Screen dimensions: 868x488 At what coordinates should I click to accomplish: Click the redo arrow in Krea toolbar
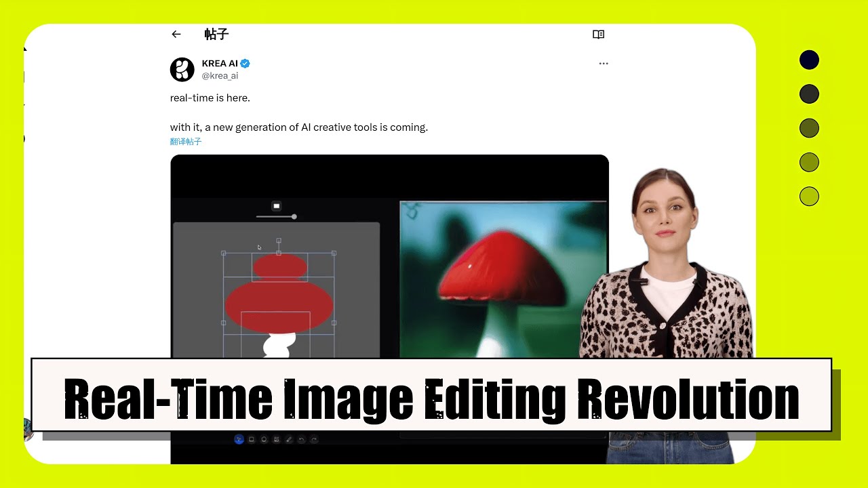tap(314, 439)
